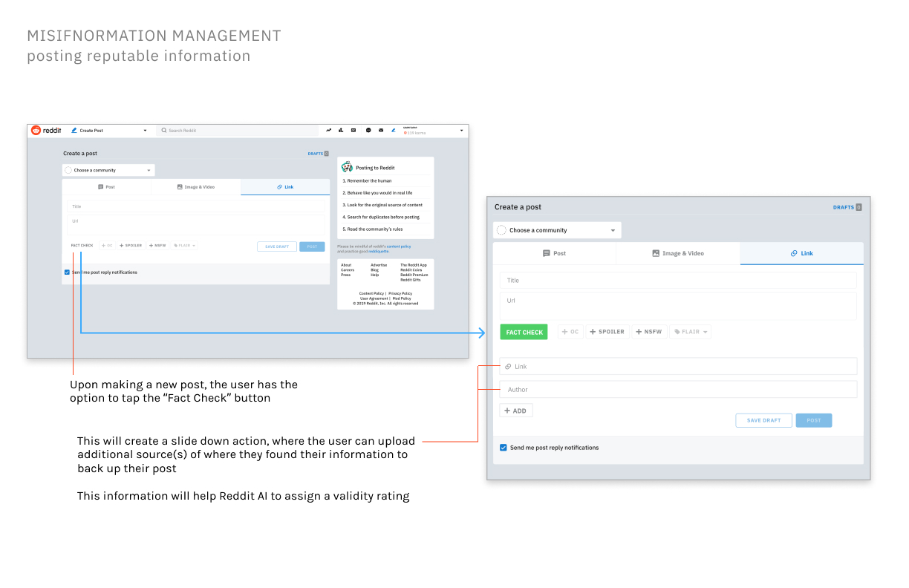Switch to Image & Video tab in enlarged panel

tap(677, 253)
